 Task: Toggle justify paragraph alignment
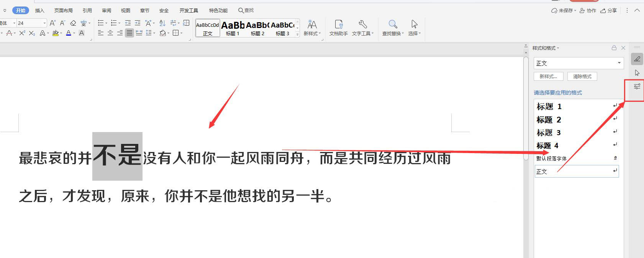click(x=129, y=33)
